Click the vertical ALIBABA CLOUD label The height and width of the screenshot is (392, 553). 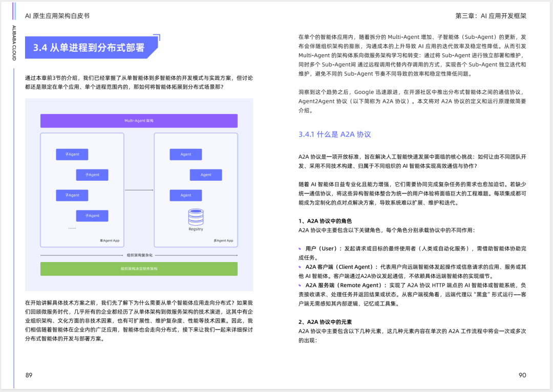pos(14,43)
